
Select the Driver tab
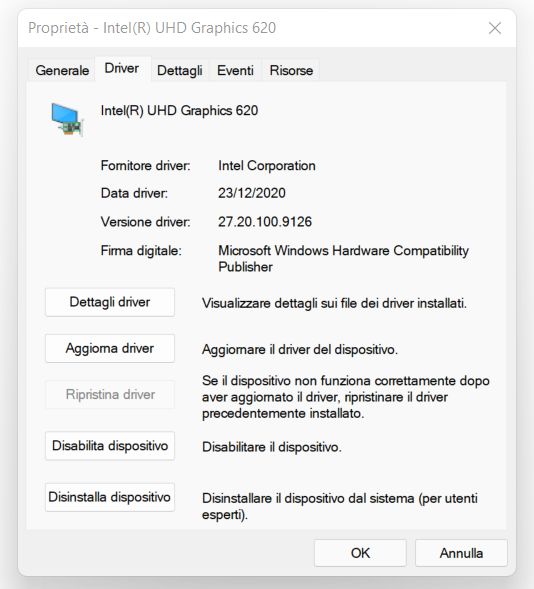pos(122,68)
